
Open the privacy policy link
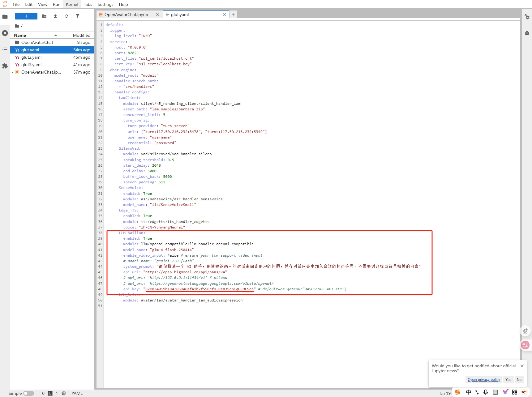(484, 380)
